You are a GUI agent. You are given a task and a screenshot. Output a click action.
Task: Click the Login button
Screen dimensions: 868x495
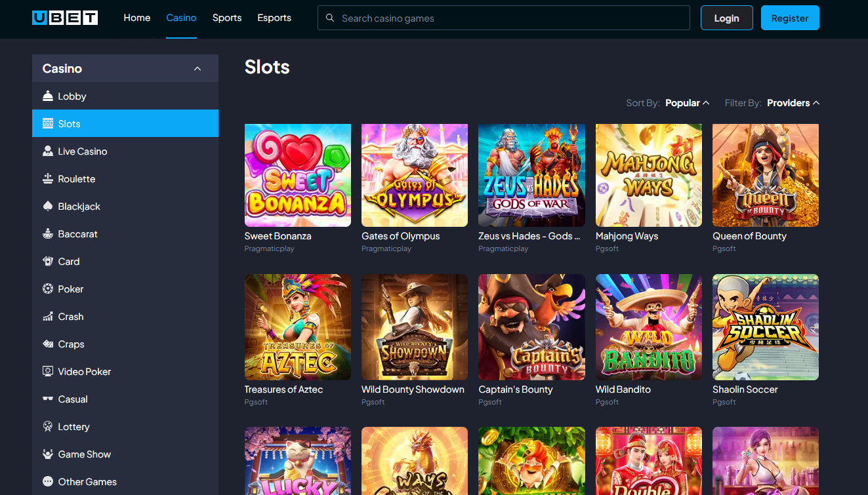(726, 18)
